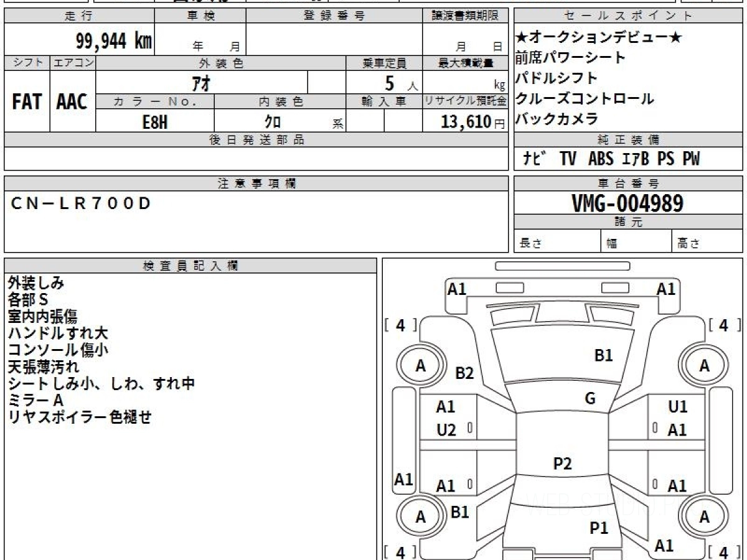
Task: Select the P1 mark on the diagram
Action: (599, 528)
